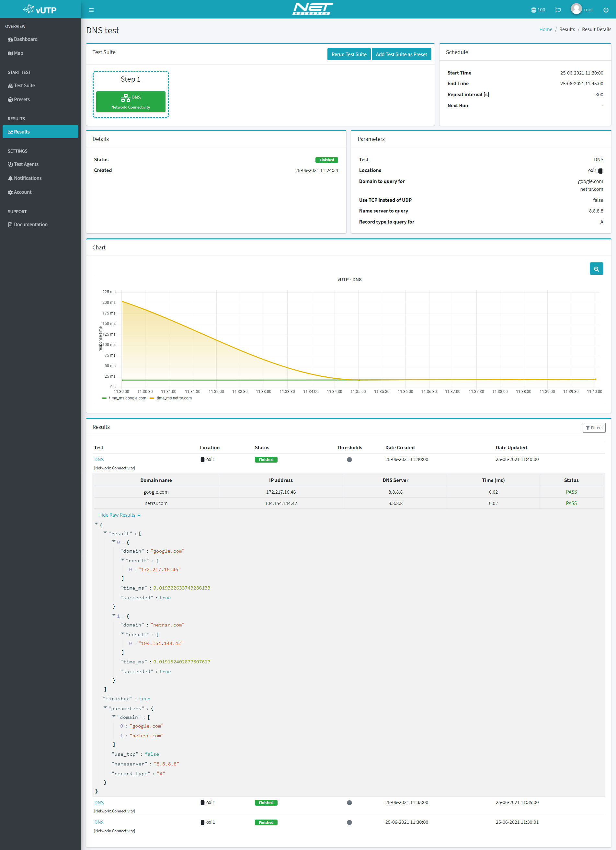This screenshot has height=850, width=616.
Task: Click the Rerun Test Suite button
Action: [x=349, y=54]
